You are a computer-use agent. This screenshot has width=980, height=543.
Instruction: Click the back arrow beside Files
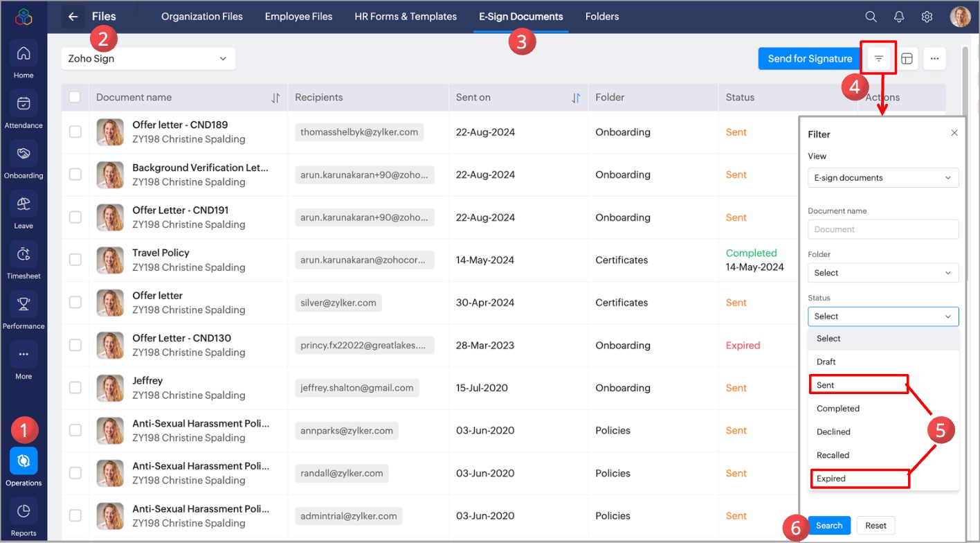(73, 17)
